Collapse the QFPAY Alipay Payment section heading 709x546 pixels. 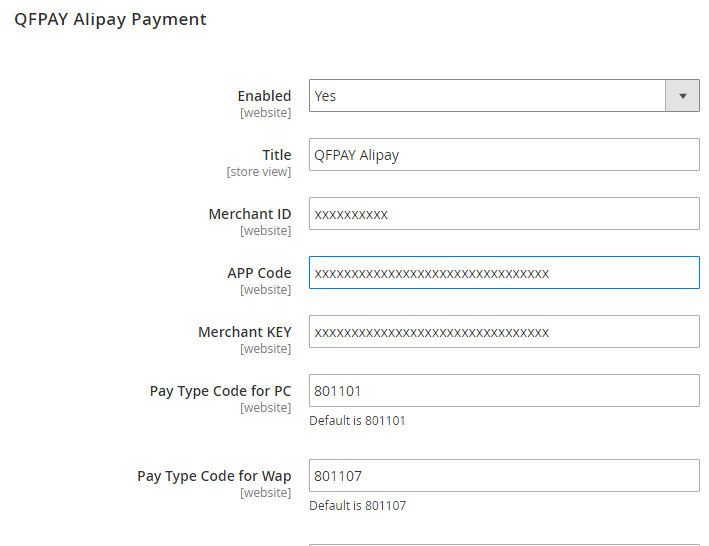(x=110, y=19)
